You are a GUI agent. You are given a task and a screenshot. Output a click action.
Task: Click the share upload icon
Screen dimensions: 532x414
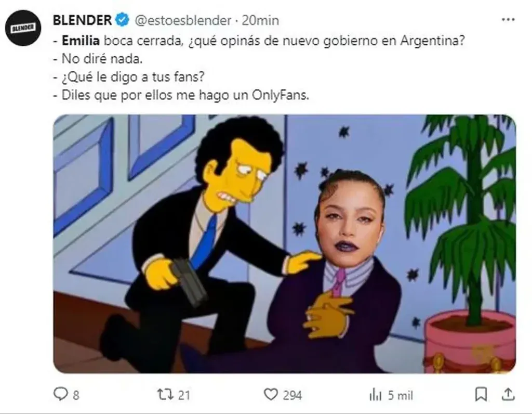coord(508,394)
